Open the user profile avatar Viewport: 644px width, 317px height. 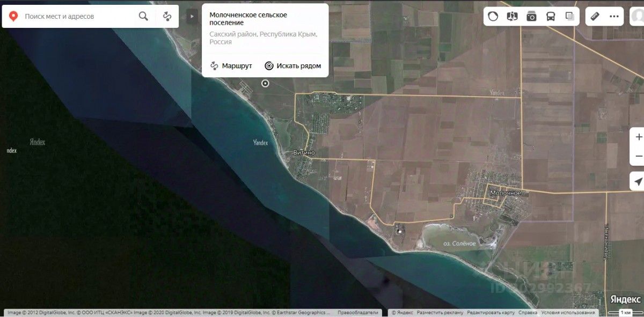(x=638, y=17)
